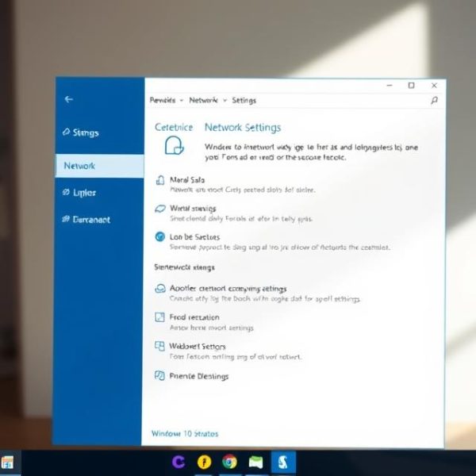
Task: Click the icon beside Frod rectation
Action: point(159,317)
